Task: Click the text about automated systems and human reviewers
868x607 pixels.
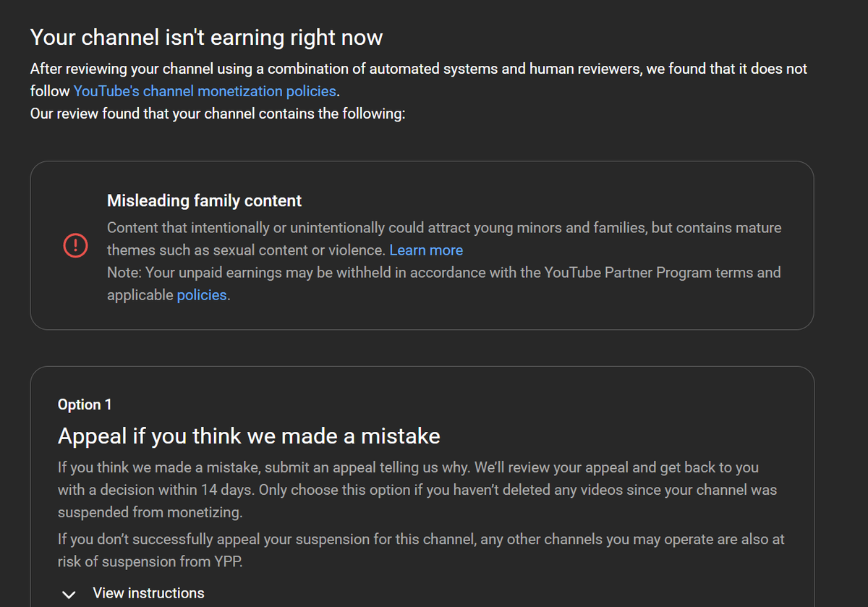Action: pos(419,80)
